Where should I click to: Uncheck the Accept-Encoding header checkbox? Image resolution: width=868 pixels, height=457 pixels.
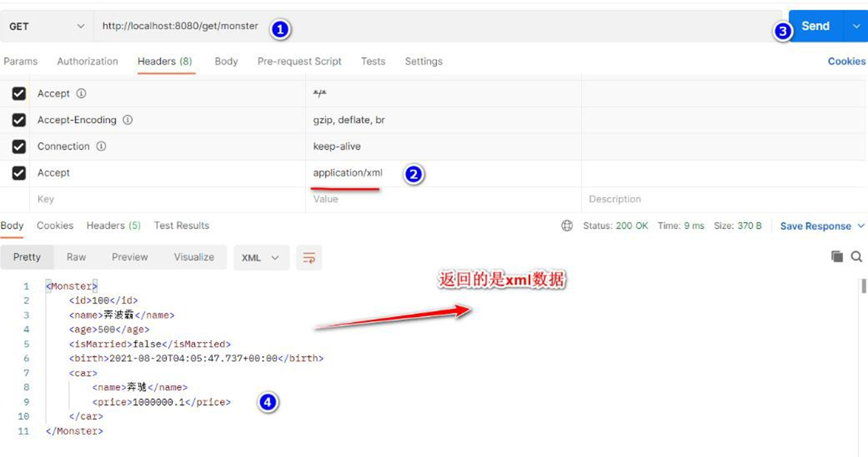tap(19, 120)
